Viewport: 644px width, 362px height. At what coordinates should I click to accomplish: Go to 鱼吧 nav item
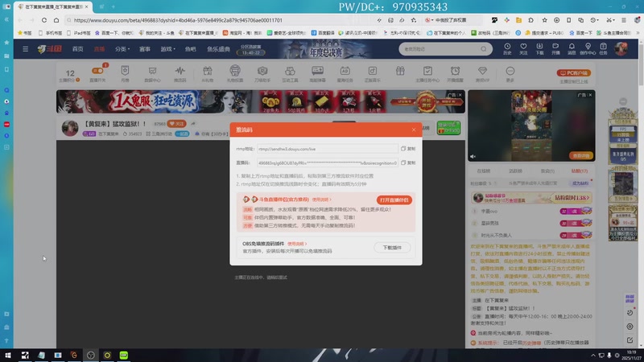[x=190, y=49]
